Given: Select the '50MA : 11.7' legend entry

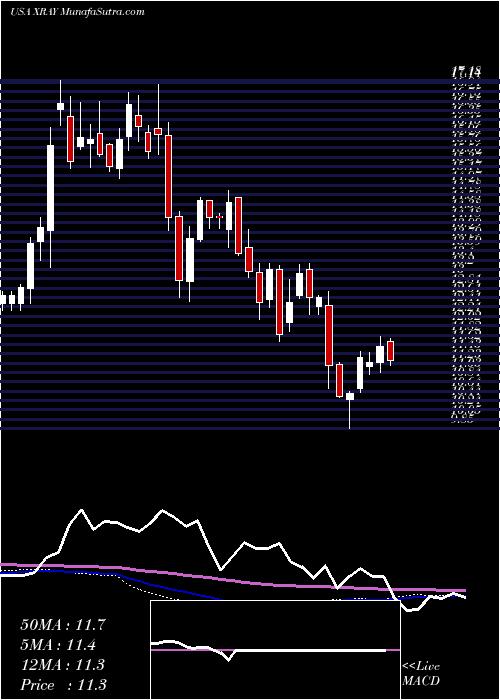Looking at the screenshot, I should (x=62, y=625).
